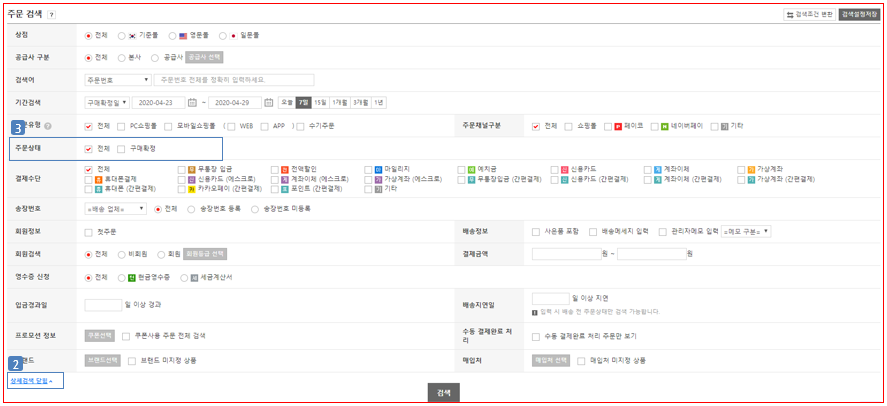Check the 구매확정 order status checkbox
The image size is (887, 406).
click(121, 149)
